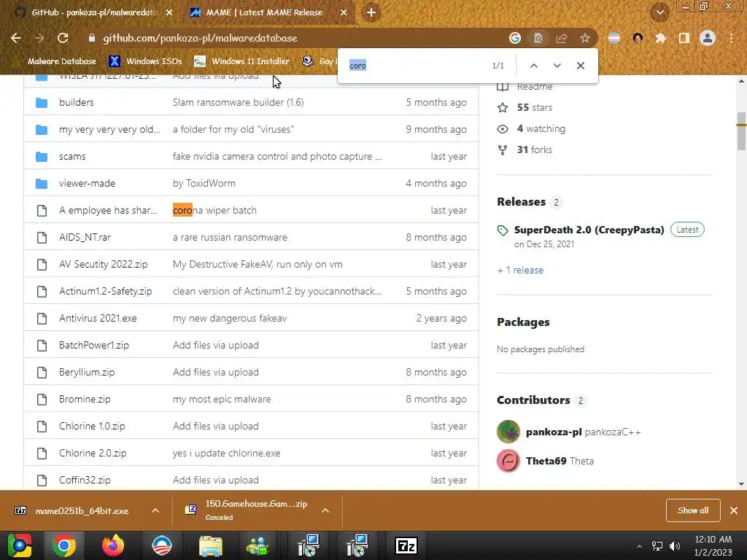The width and height of the screenshot is (747, 560).
Task: Bookmark this page with the star icon
Action: 584,38
